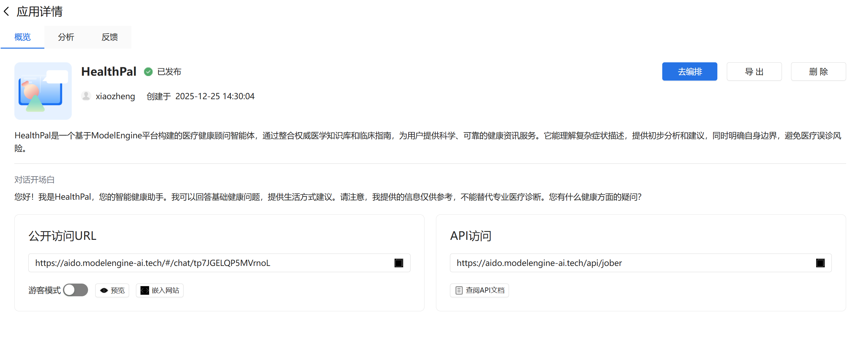This screenshot has width=868, height=356.
Task: Click the code icon on 嵌入网站
Action: point(144,290)
